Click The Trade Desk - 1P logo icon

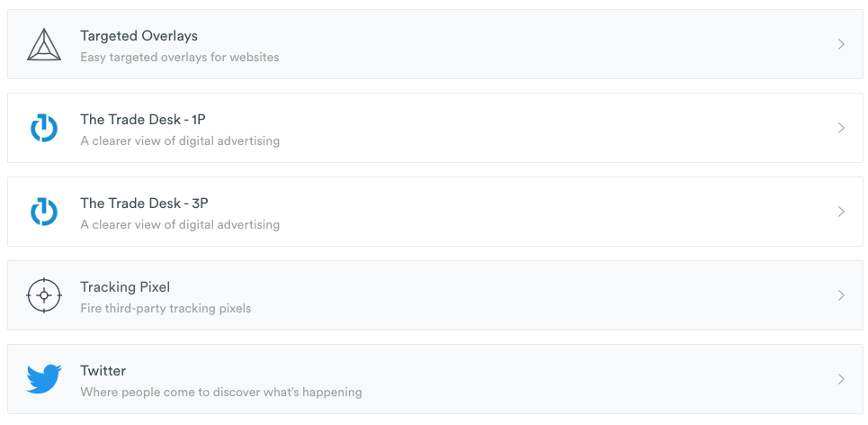click(x=44, y=128)
